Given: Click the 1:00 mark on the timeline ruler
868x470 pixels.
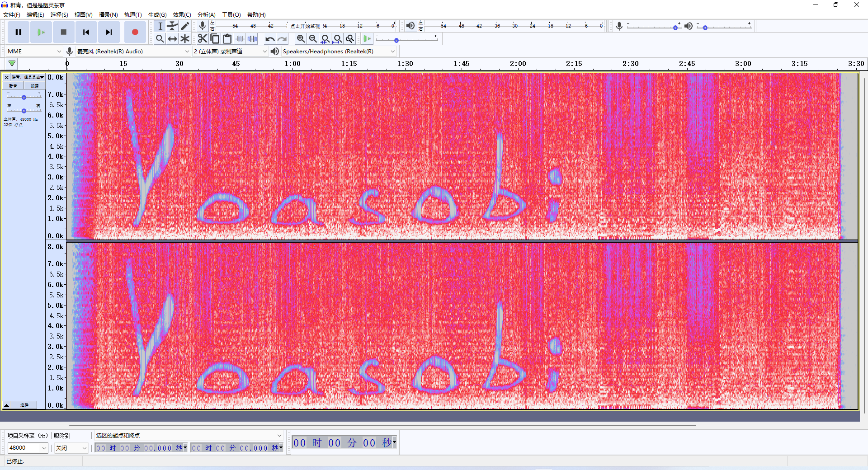Looking at the screenshot, I should pyautogui.click(x=292, y=64).
